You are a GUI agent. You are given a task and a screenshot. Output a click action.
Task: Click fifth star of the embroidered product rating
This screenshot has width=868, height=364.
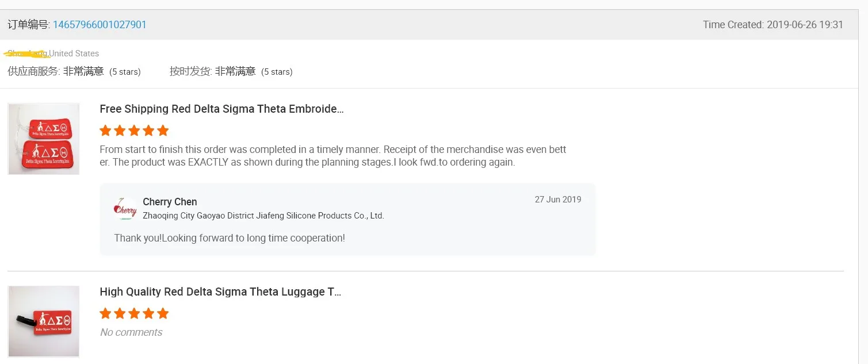tap(163, 131)
